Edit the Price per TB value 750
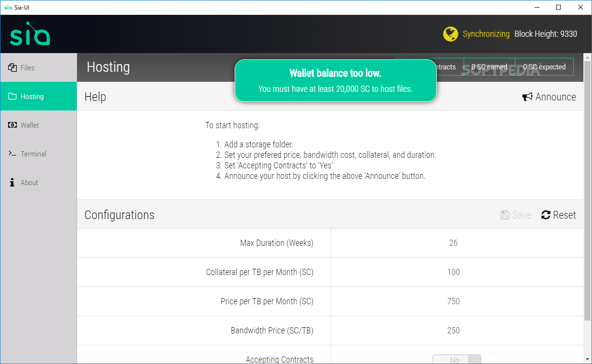Screen dimensions: 592x364 pyautogui.click(x=453, y=301)
